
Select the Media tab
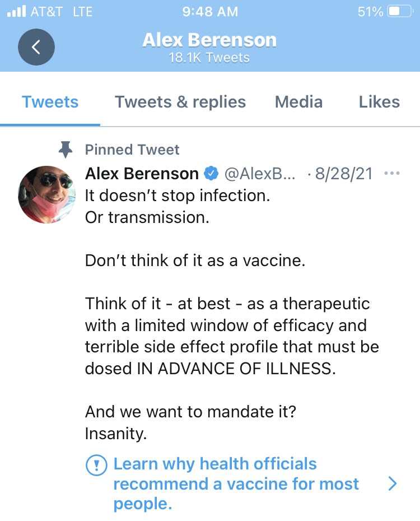point(298,102)
